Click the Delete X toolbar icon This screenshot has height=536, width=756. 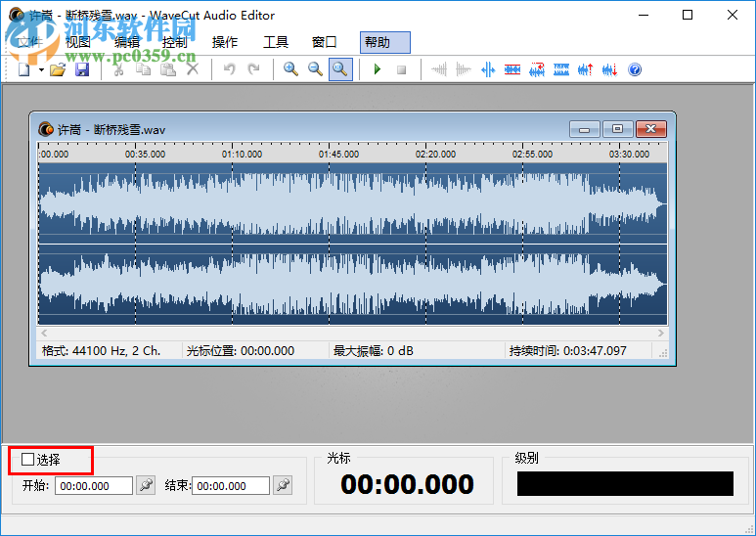click(x=193, y=69)
